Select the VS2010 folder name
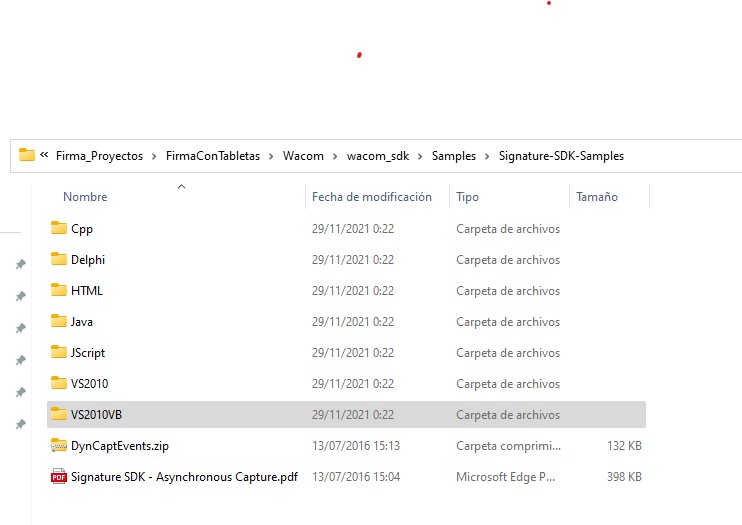 click(89, 383)
